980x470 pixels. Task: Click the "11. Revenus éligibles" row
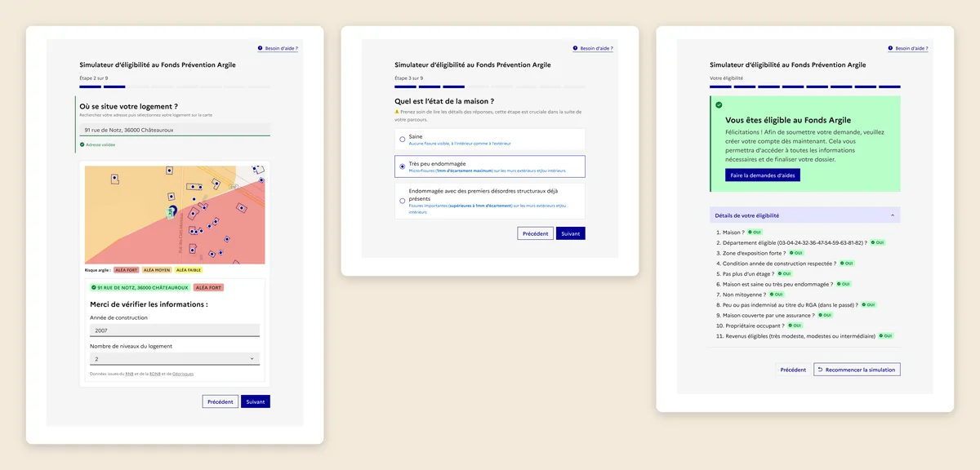tap(805, 335)
